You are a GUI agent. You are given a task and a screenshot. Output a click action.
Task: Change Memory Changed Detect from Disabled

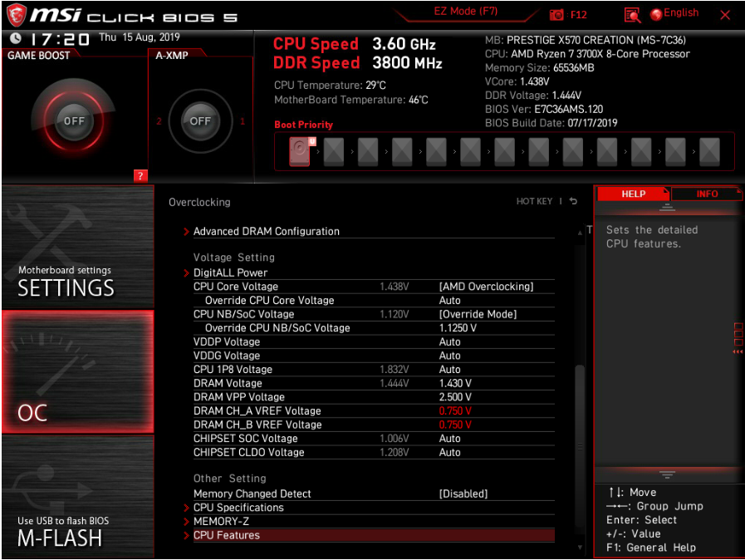pos(463,494)
